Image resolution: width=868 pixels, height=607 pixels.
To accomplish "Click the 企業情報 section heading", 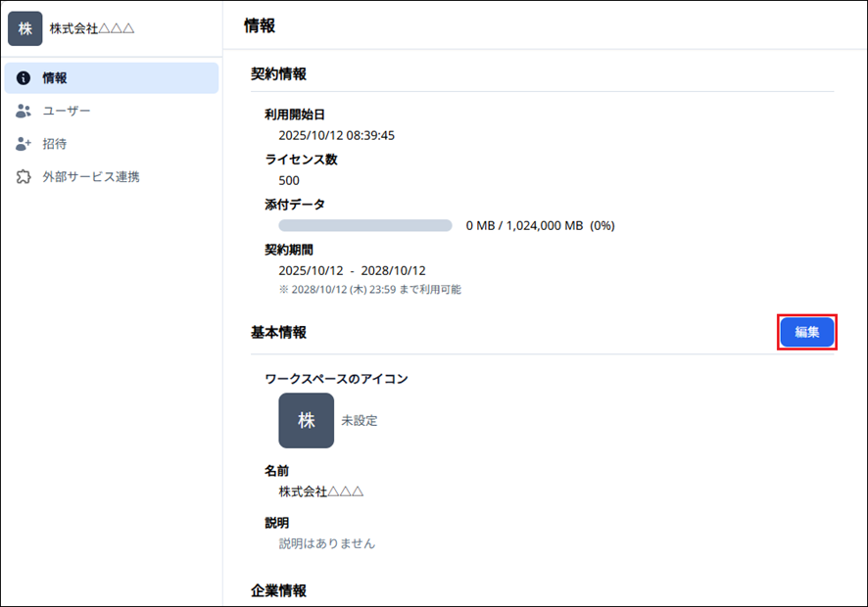I will pyautogui.click(x=278, y=590).
